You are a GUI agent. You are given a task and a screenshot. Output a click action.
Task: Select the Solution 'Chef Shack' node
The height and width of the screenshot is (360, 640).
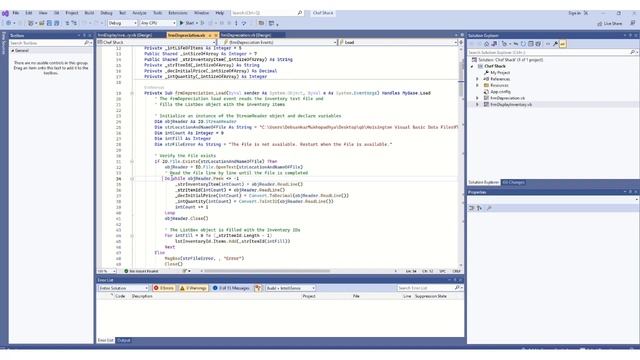510,60
